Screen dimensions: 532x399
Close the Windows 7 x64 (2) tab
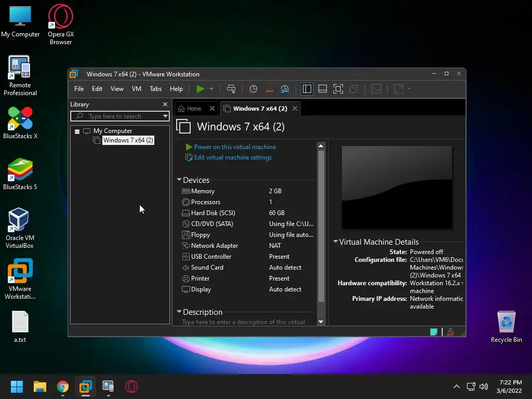(x=295, y=109)
